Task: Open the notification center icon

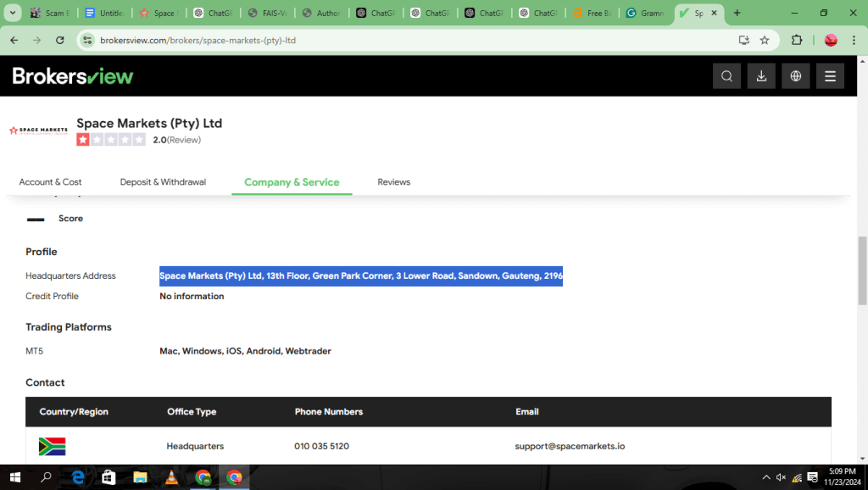Action: (x=813, y=477)
